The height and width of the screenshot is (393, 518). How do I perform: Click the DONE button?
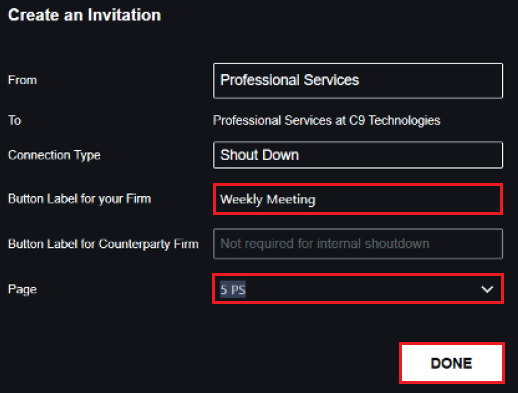452,363
